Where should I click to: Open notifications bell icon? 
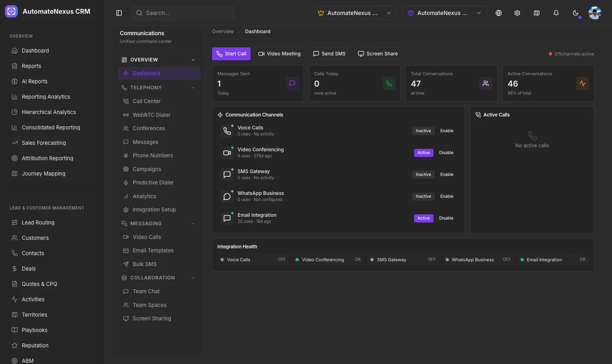[556, 13]
